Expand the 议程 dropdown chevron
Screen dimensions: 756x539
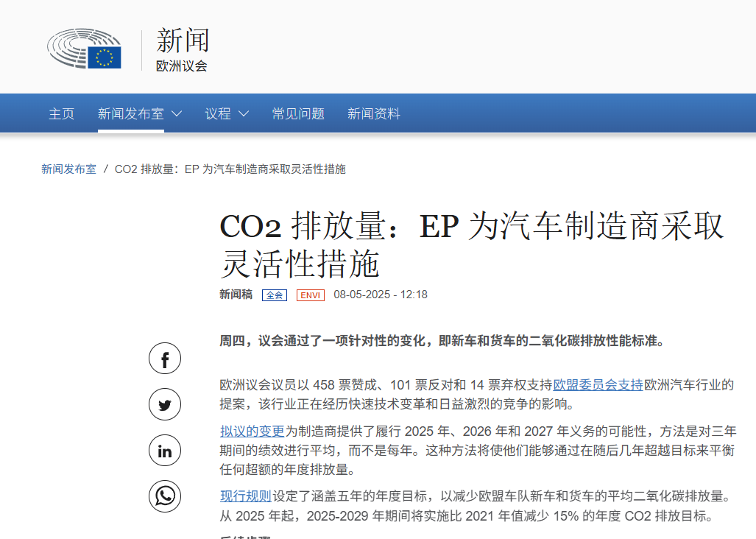(x=244, y=114)
